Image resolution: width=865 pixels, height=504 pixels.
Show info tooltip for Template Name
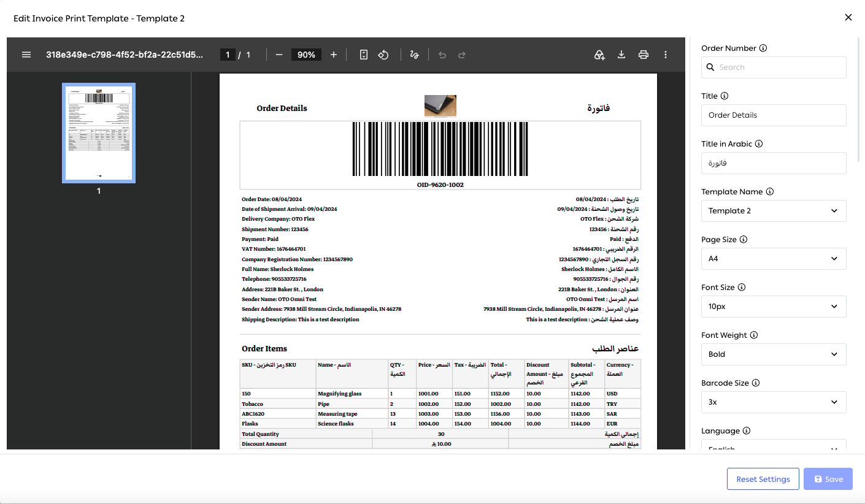point(770,191)
